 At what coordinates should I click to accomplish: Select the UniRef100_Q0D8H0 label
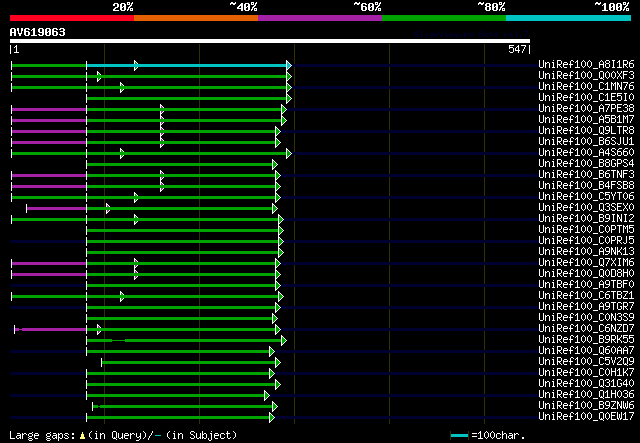coord(587,274)
